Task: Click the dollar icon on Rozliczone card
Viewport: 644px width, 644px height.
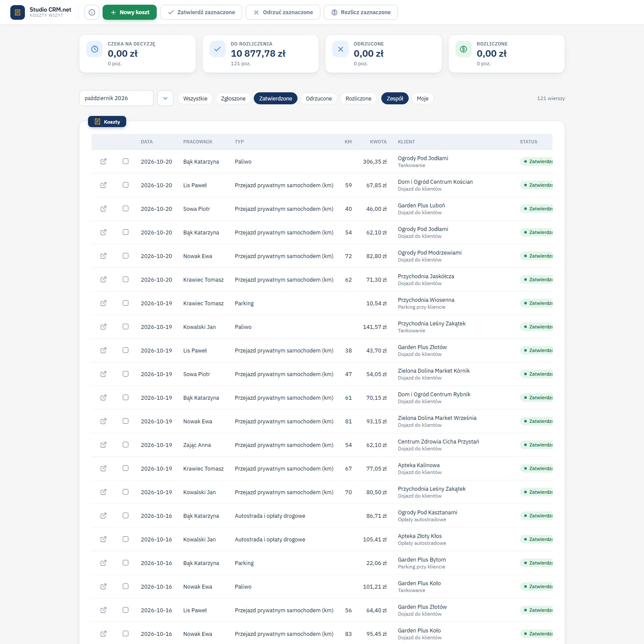Action: coord(464,49)
